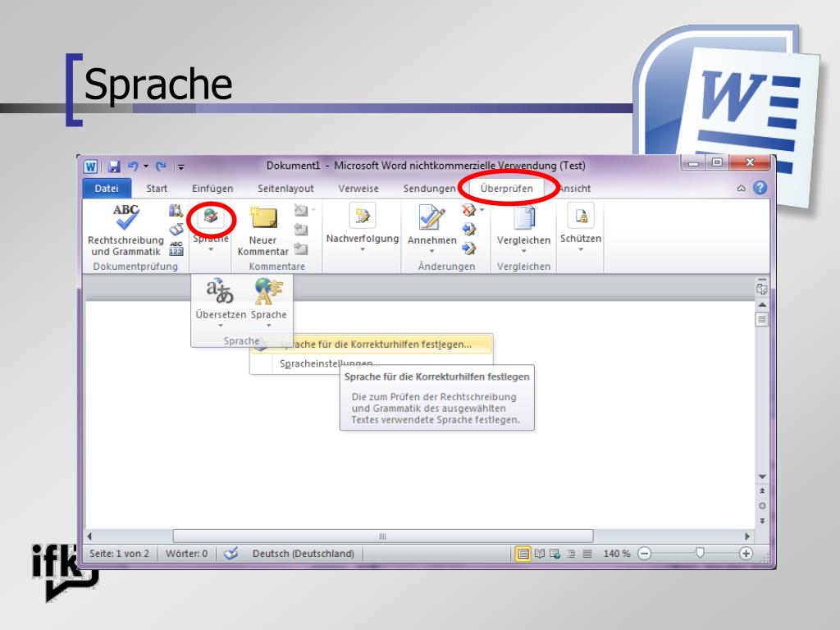Viewport: 840px width, 630px height.
Task: Switch to the Seitenlayout tab
Action: [285, 189]
